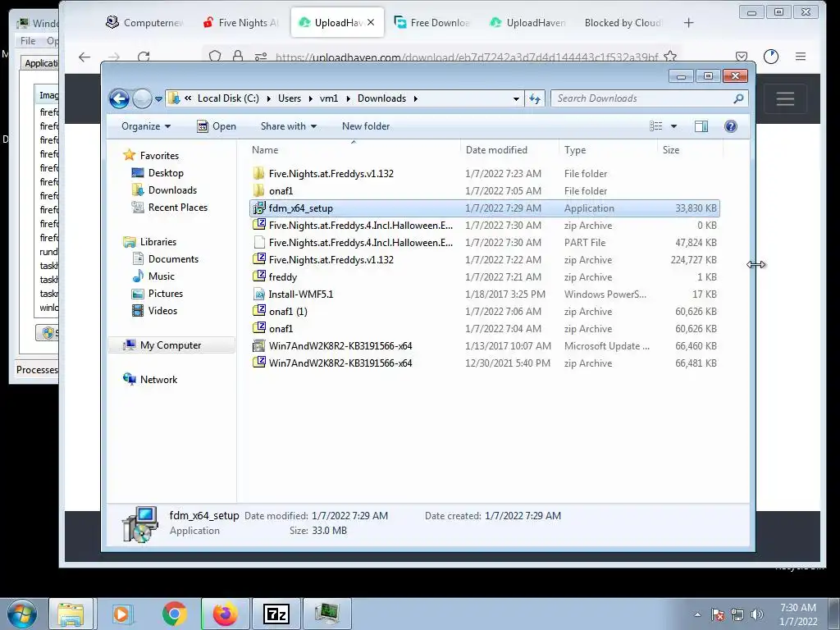The image size is (840, 630).
Task: Select the onaf1 zip Archive file
Action: tap(484, 328)
